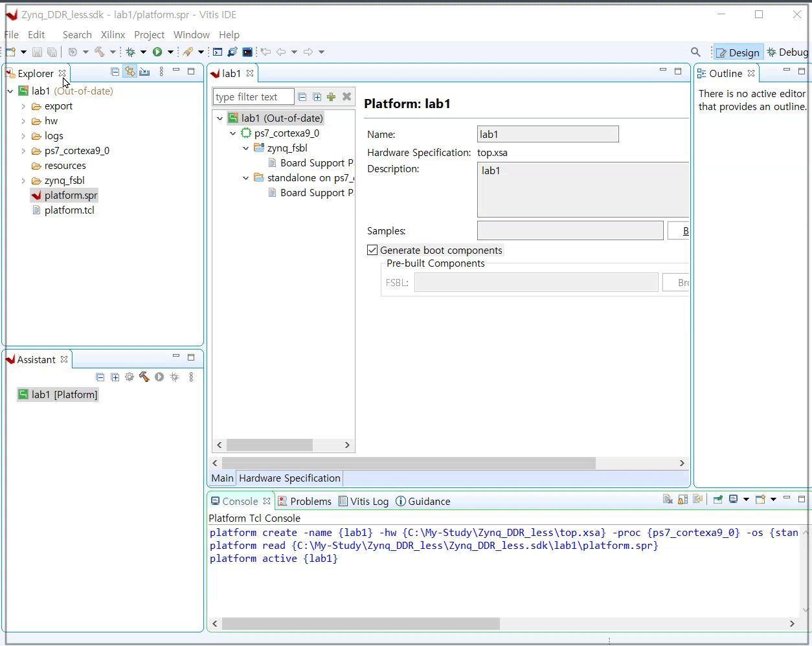
Task: Open the Hardware Specification bottom tab
Action: [x=289, y=478]
